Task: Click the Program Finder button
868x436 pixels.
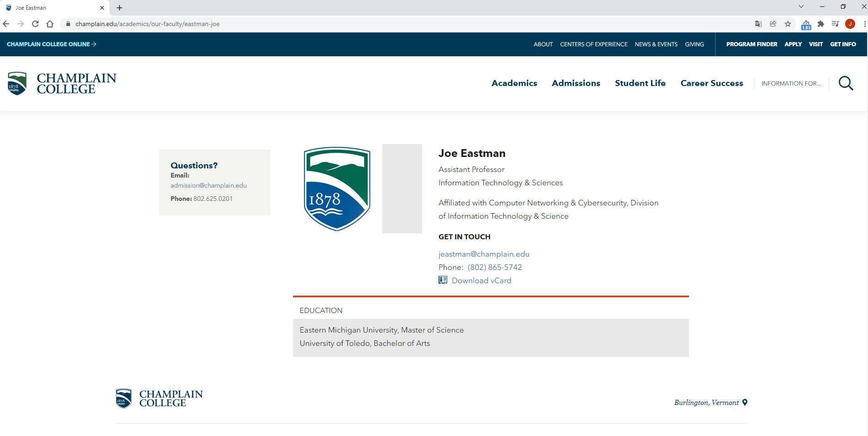Action: point(751,44)
